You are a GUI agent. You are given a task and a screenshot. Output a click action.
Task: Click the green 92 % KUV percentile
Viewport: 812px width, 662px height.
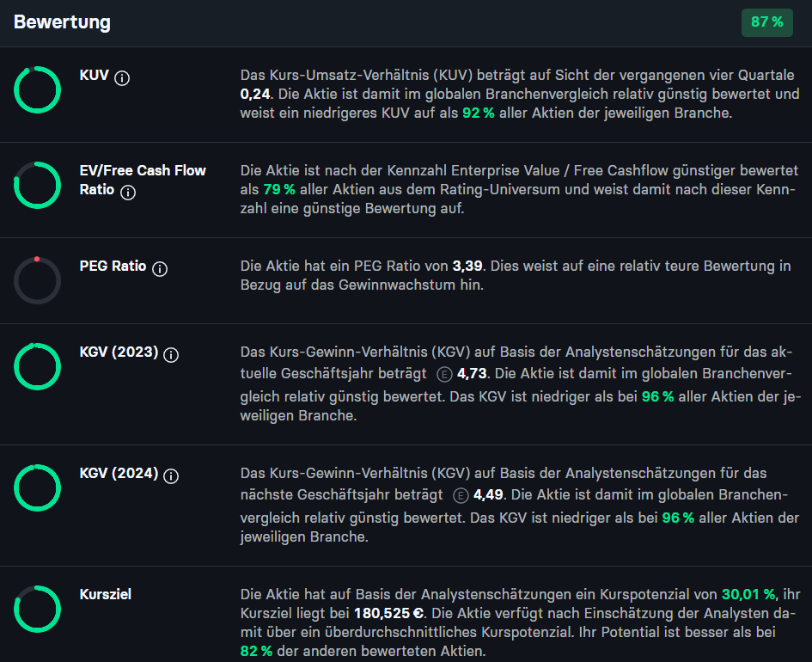pos(479,113)
